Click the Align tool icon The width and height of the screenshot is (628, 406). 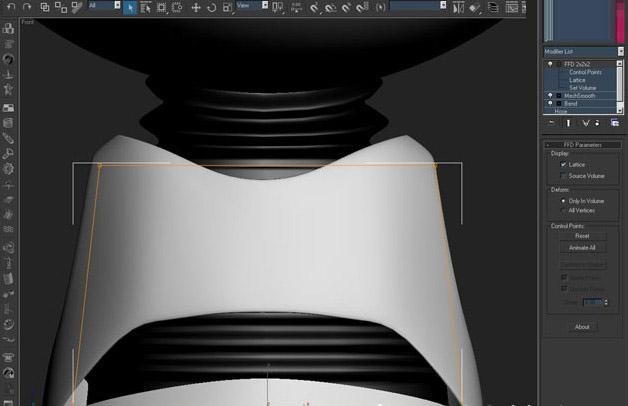click(x=474, y=7)
